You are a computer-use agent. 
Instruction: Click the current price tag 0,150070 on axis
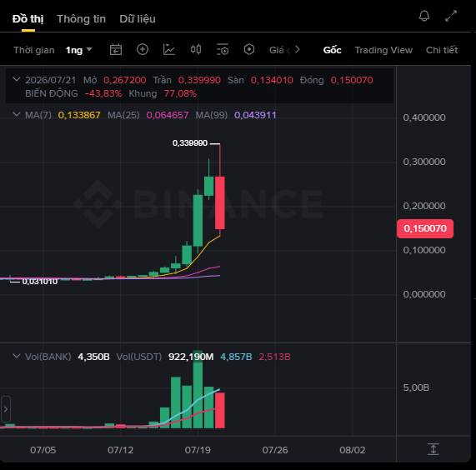425,228
